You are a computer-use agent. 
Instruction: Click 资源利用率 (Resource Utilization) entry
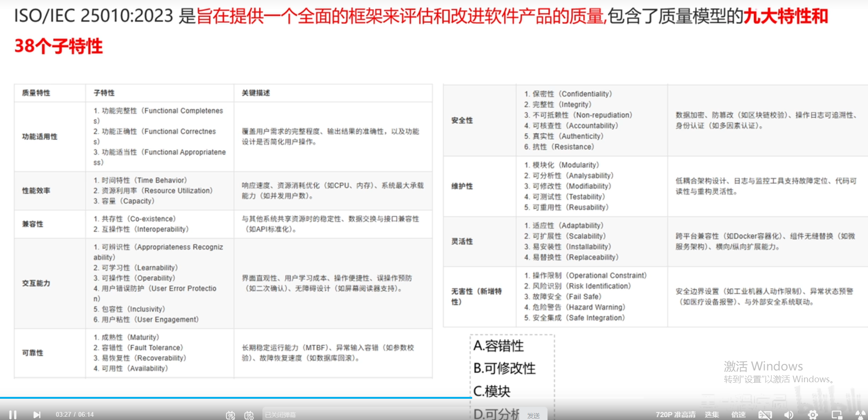153,191
